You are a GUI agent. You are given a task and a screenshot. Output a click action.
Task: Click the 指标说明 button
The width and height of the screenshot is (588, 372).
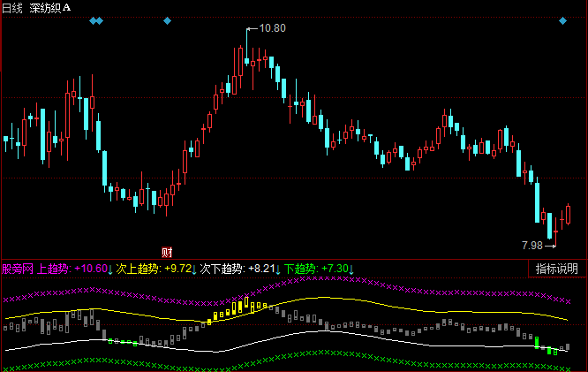click(557, 269)
